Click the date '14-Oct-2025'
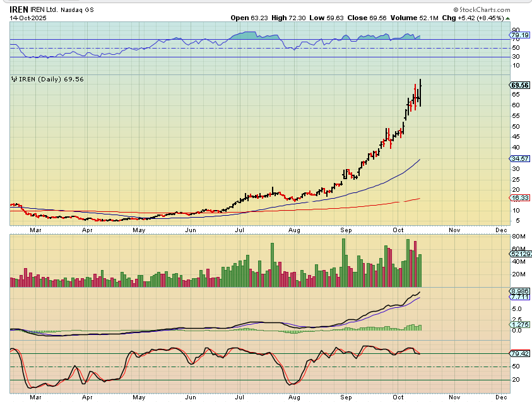Screen dimensions: 532x405 click(28, 18)
